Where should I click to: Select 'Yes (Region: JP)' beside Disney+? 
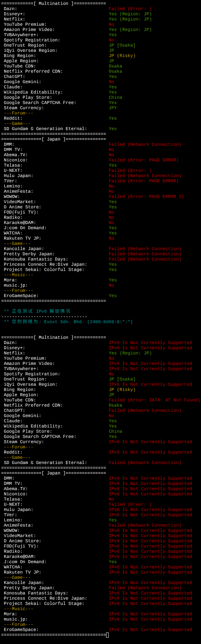(130, 14)
